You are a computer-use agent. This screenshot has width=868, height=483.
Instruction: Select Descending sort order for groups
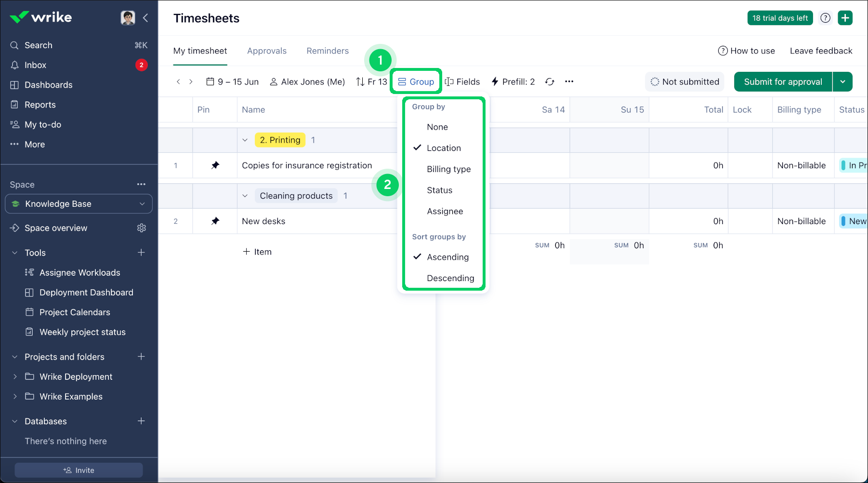tap(450, 278)
